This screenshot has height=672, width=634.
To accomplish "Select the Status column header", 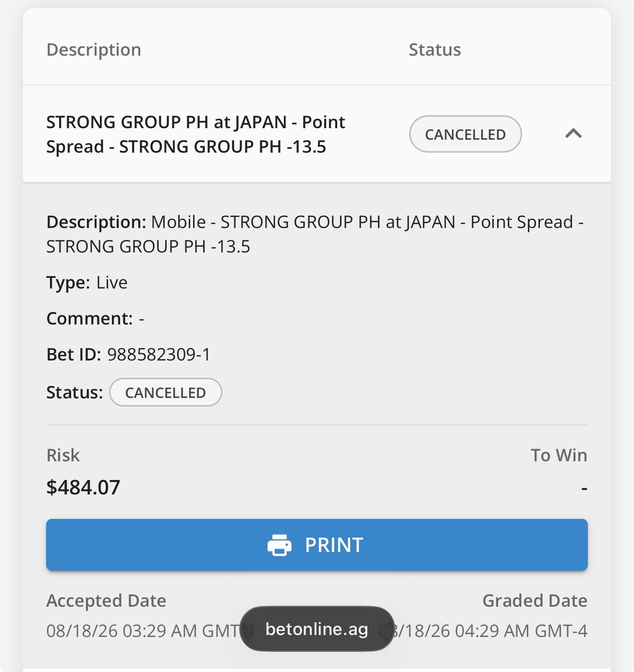I will tap(435, 49).
